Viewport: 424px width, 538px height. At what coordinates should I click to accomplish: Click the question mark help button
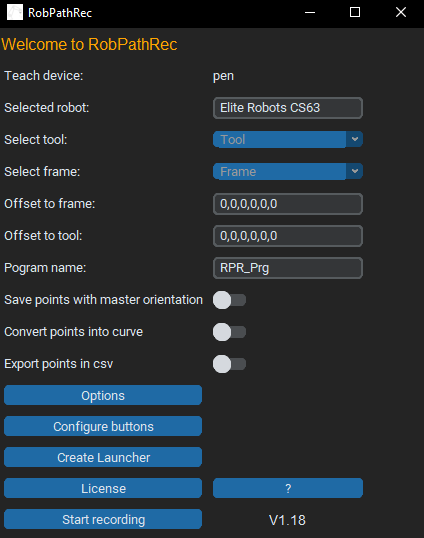[x=288, y=488]
